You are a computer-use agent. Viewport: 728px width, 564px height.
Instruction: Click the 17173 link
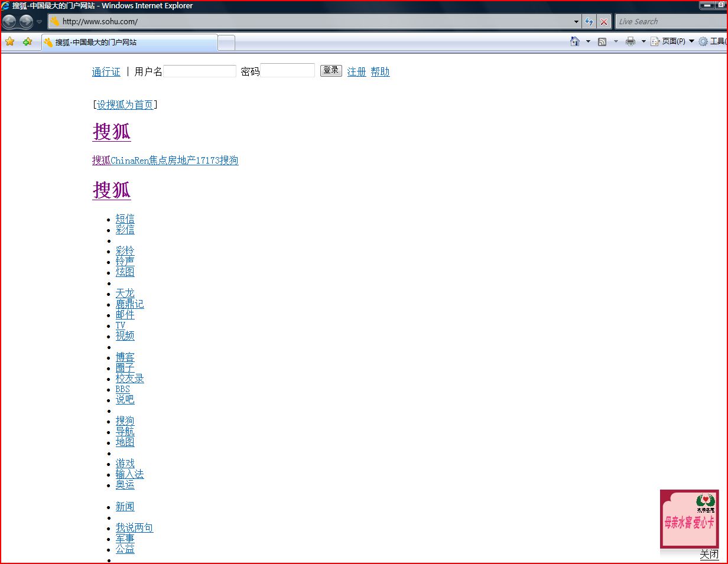point(208,161)
